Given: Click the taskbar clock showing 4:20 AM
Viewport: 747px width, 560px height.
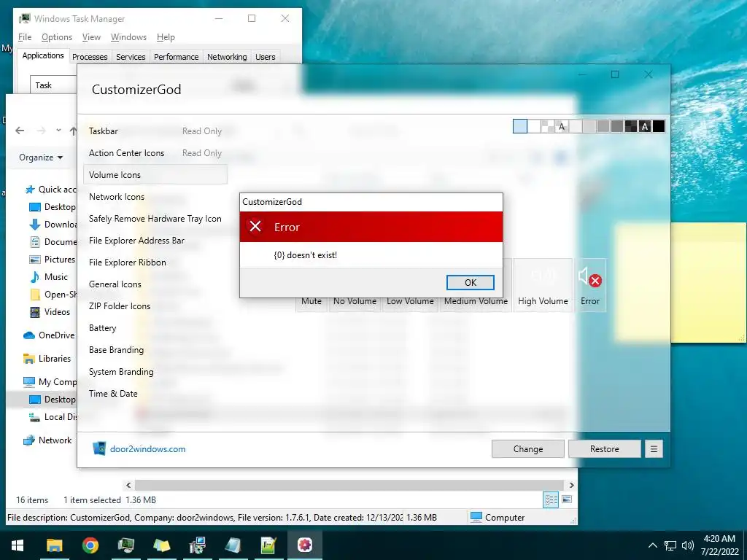Looking at the screenshot, I should (x=719, y=545).
